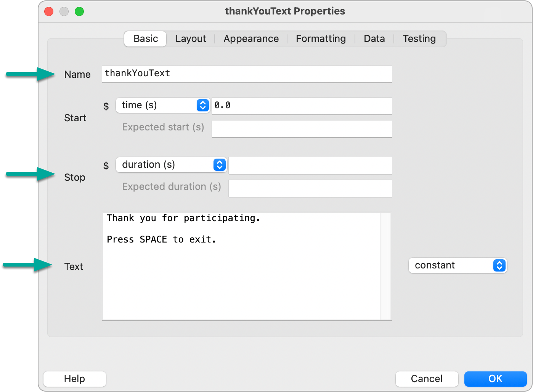
Task: Select the Basic tab
Action: (x=145, y=39)
